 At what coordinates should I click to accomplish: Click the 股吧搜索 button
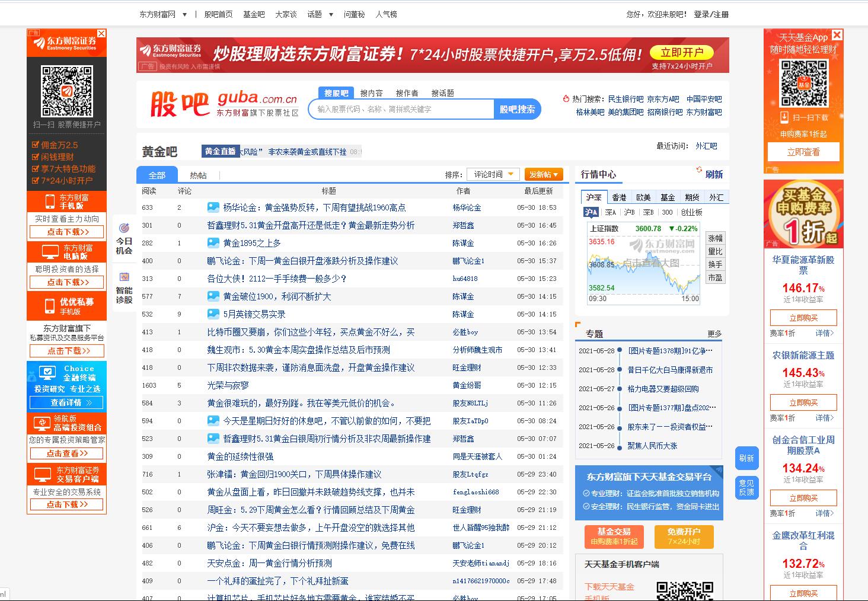click(517, 109)
